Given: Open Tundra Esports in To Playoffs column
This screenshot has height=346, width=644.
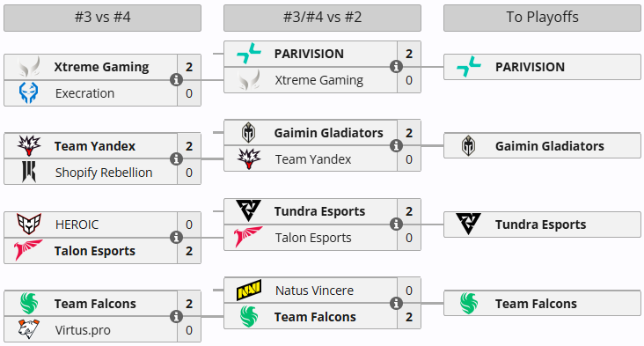Looking at the screenshot, I should pyautogui.click(x=542, y=225).
